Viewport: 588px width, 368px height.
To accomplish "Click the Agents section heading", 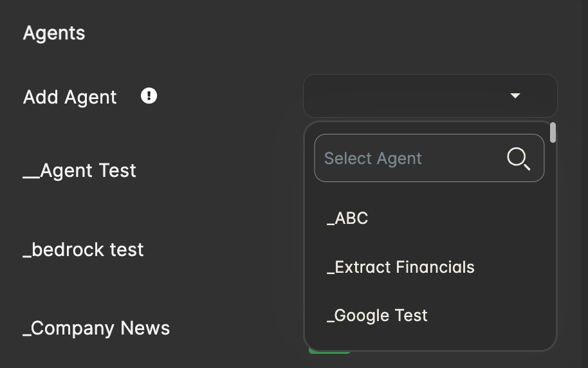I will [x=54, y=33].
